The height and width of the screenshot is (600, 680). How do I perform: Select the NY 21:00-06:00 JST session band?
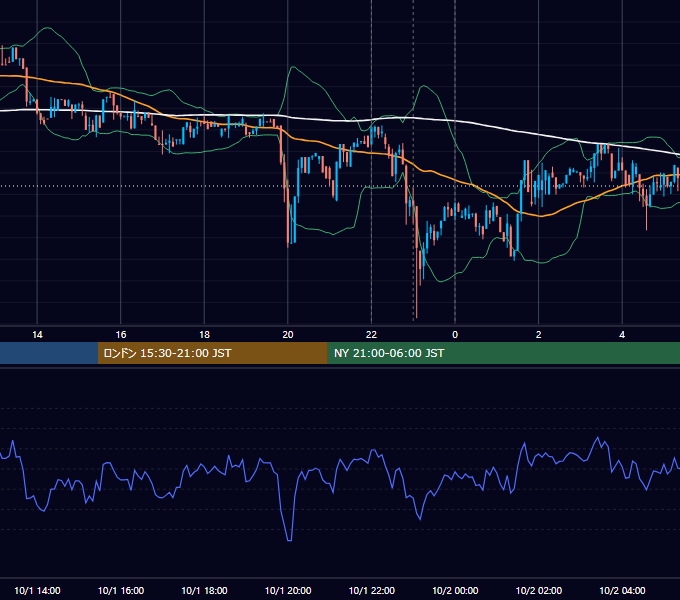(x=503, y=353)
